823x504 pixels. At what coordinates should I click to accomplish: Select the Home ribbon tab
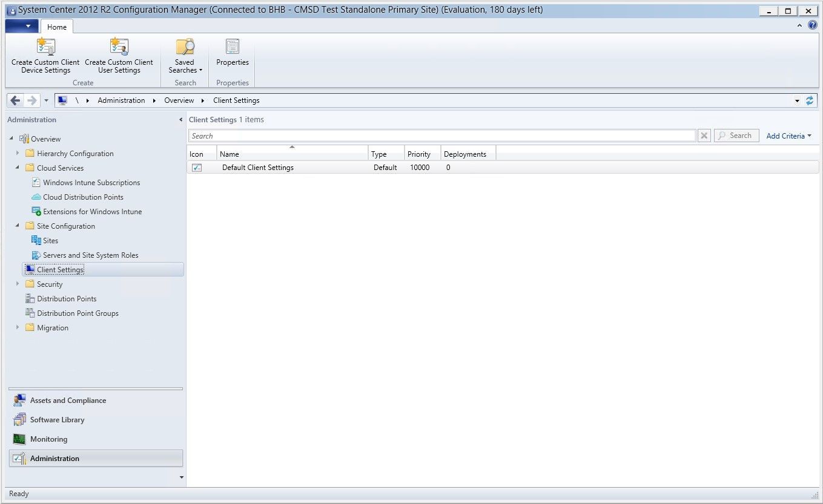tap(56, 26)
